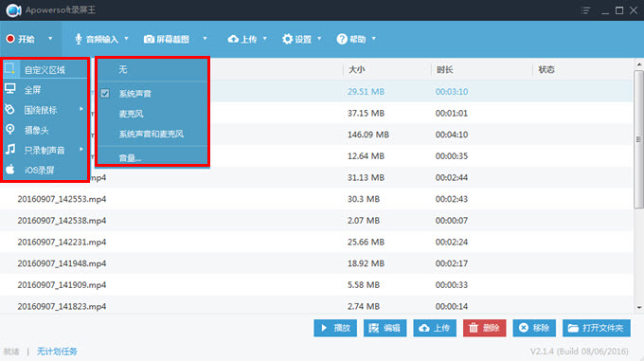Screen dimensions: 644x361
Task: Select file 20160907_142231.mp4
Action: (62, 242)
